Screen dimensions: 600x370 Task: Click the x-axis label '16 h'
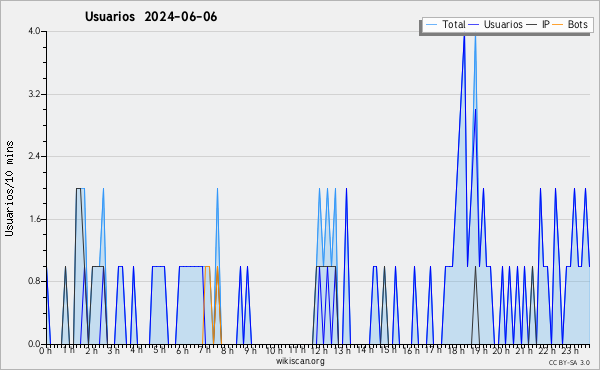[411, 351]
